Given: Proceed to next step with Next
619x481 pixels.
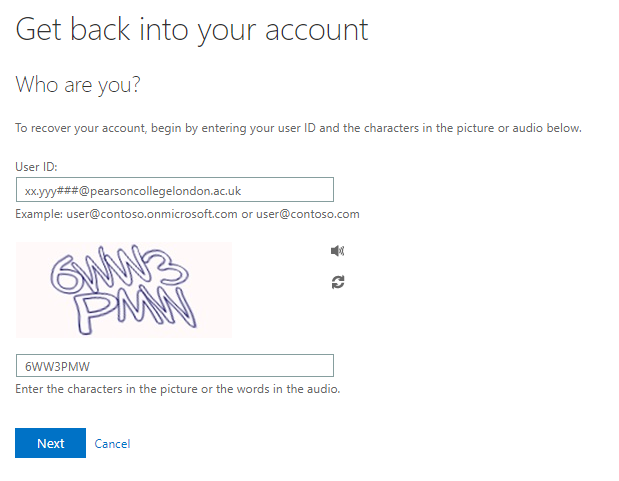Looking at the screenshot, I should click(x=51, y=443).
